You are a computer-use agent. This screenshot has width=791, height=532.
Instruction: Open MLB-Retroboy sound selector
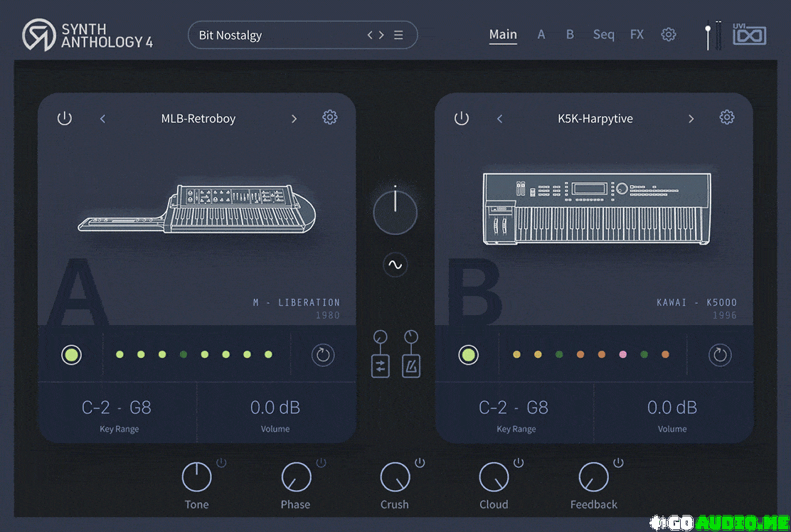coord(198,119)
